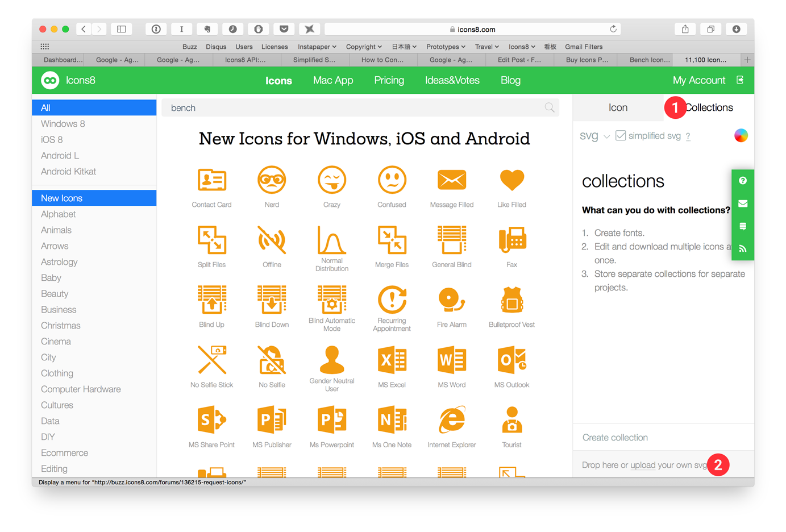Open the Bulletproof Vest icon

coord(511,300)
